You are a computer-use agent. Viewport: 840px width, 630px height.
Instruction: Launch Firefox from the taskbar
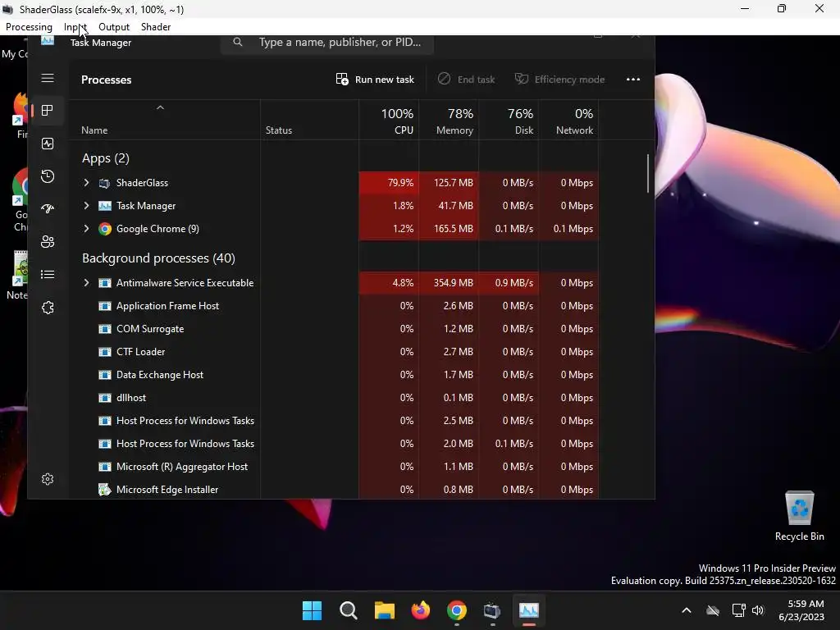(x=421, y=610)
